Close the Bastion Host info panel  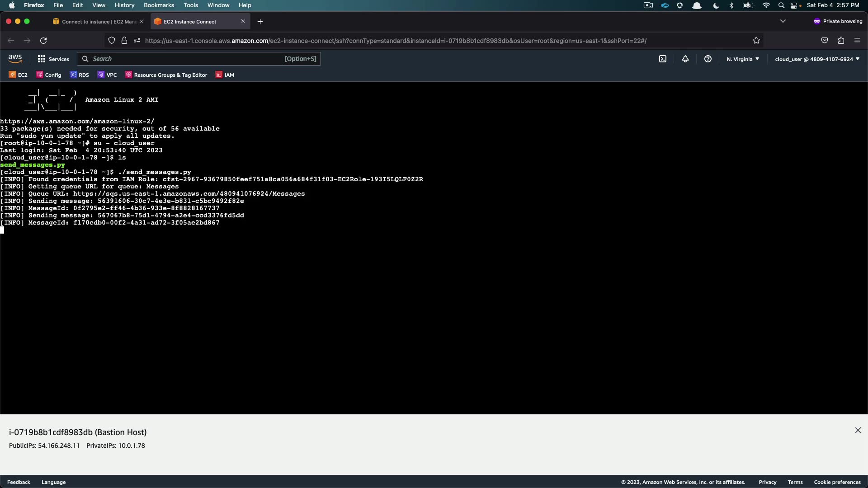pyautogui.click(x=858, y=430)
